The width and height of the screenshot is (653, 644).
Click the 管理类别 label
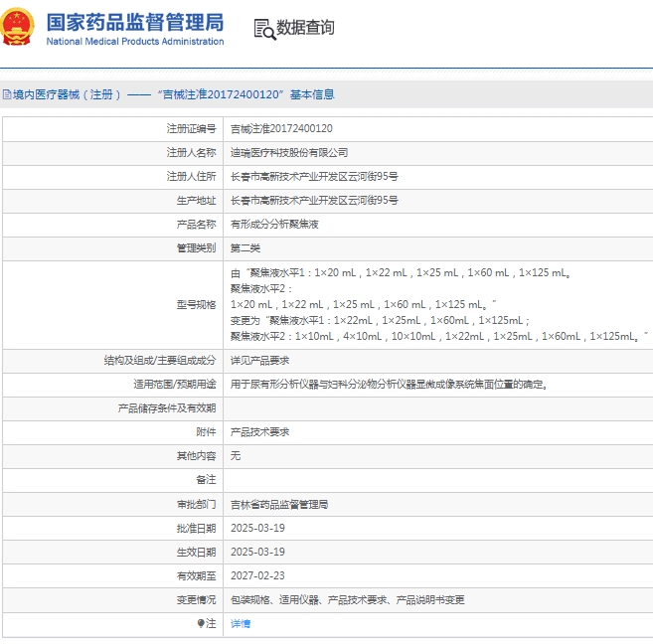click(x=196, y=248)
